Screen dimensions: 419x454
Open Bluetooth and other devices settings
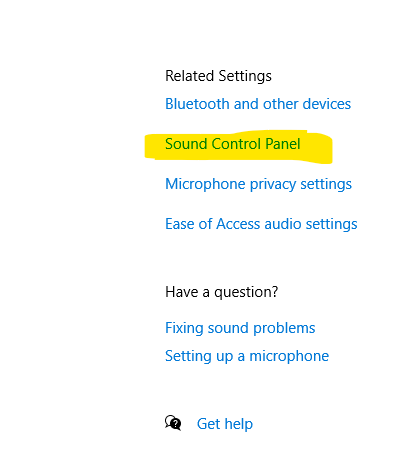click(x=258, y=104)
